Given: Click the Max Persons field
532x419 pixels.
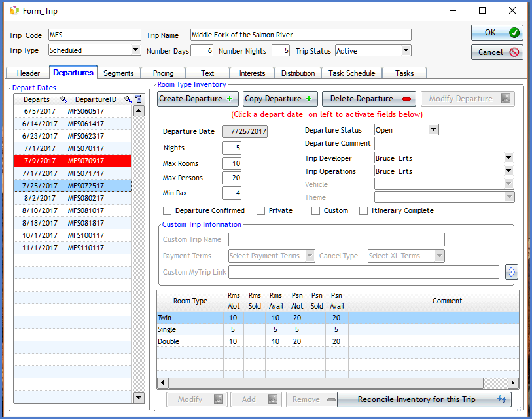Looking at the screenshot, I should pyautogui.click(x=232, y=178).
